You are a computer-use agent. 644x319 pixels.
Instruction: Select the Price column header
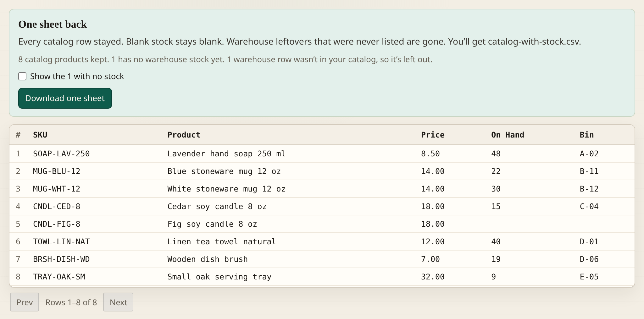click(x=433, y=135)
